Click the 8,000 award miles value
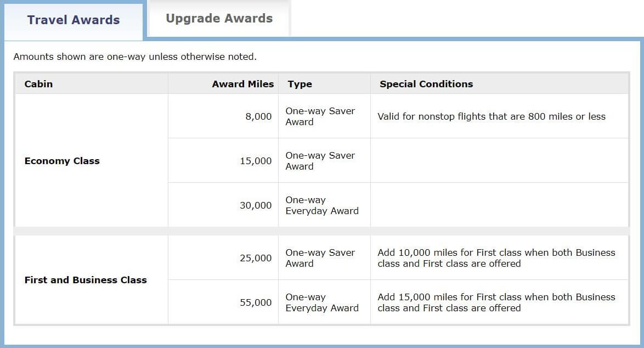 [258, 116]
